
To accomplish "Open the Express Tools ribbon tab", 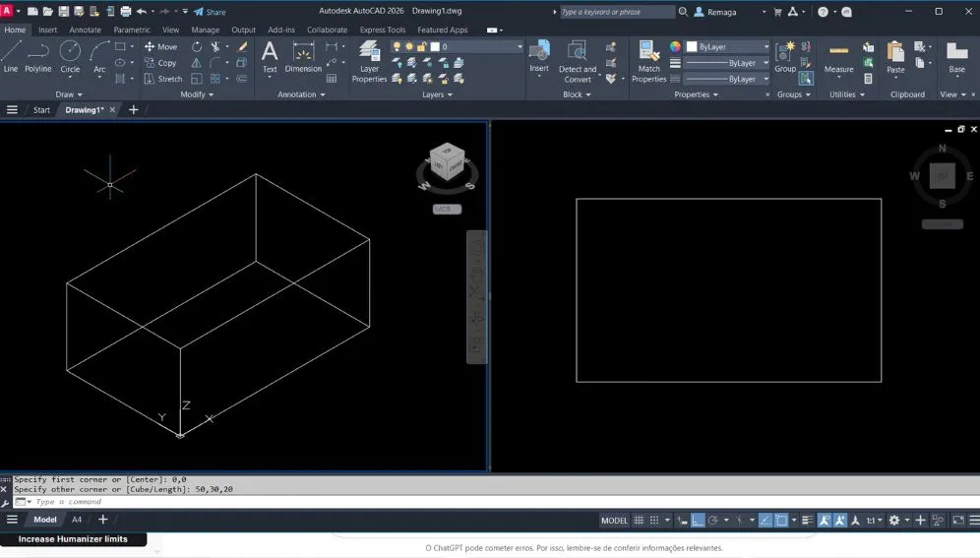I will pyautogui.click(x=383, y=30).
